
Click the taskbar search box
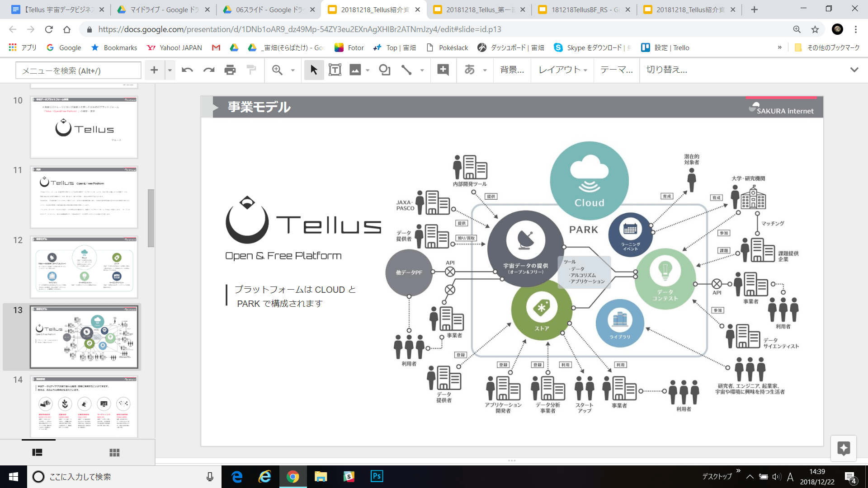tap(124, 477)
